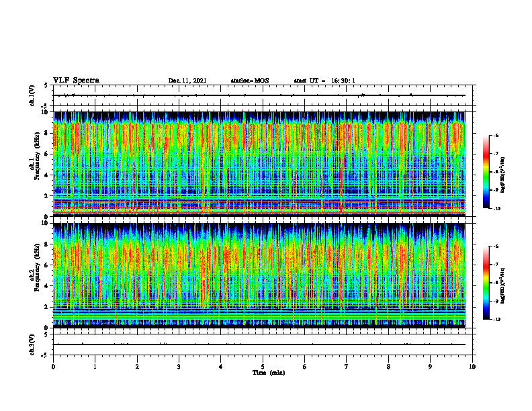
Task: Click the "-6" label on ch.1 colorbar
Action: [x=496, y=135]
